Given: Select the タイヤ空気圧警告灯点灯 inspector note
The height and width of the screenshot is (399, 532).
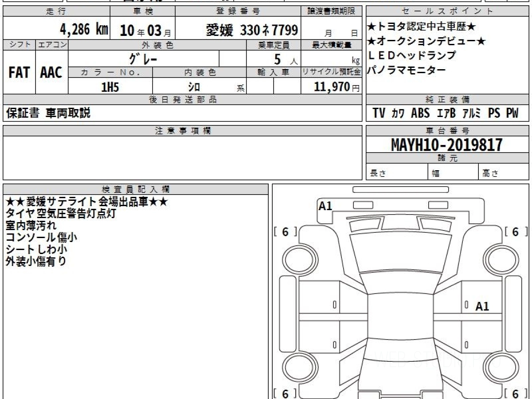Looking at the screenshot, I should point(61,214).
